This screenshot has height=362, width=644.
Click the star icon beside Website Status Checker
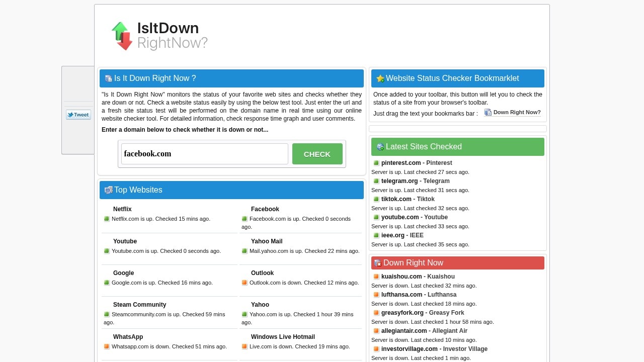380,78
